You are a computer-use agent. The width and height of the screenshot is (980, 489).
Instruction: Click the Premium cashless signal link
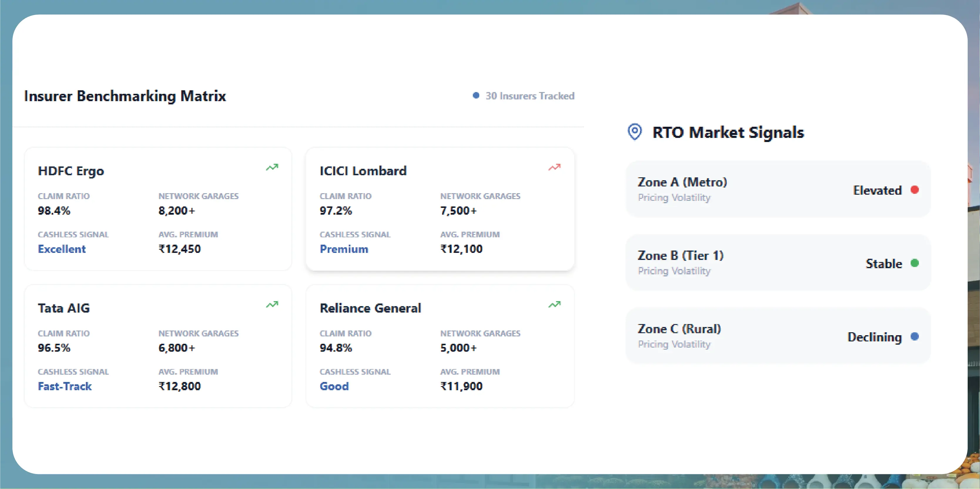point(344,249)
